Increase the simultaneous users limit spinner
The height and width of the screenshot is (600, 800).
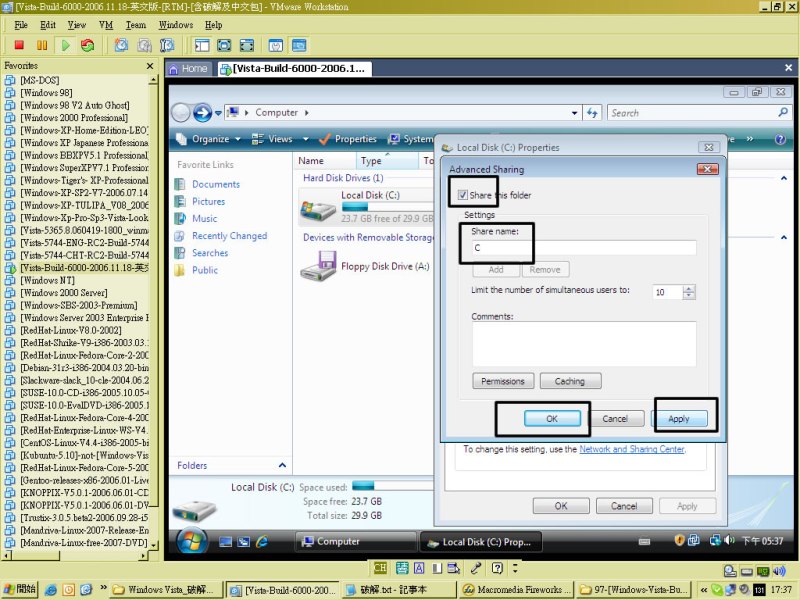[x=689, y=289]
